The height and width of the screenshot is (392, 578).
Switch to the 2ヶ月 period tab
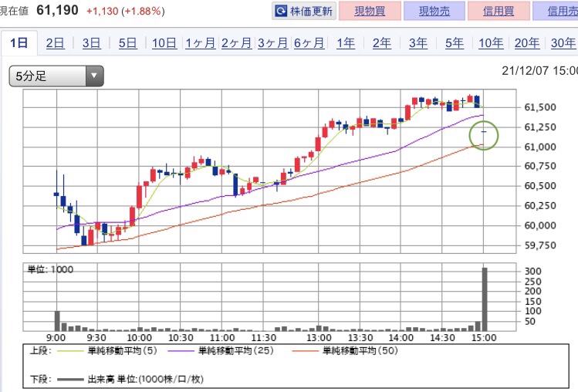coord(236,43)
